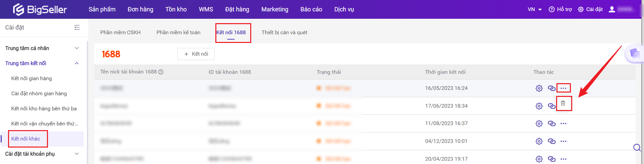
Task: Click info icon beside Tên nick tài khoản 1688
Action: tap(161, 72)
